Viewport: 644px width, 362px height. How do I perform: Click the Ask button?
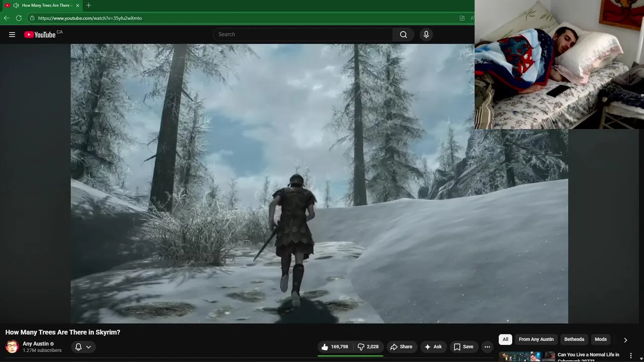433,347
